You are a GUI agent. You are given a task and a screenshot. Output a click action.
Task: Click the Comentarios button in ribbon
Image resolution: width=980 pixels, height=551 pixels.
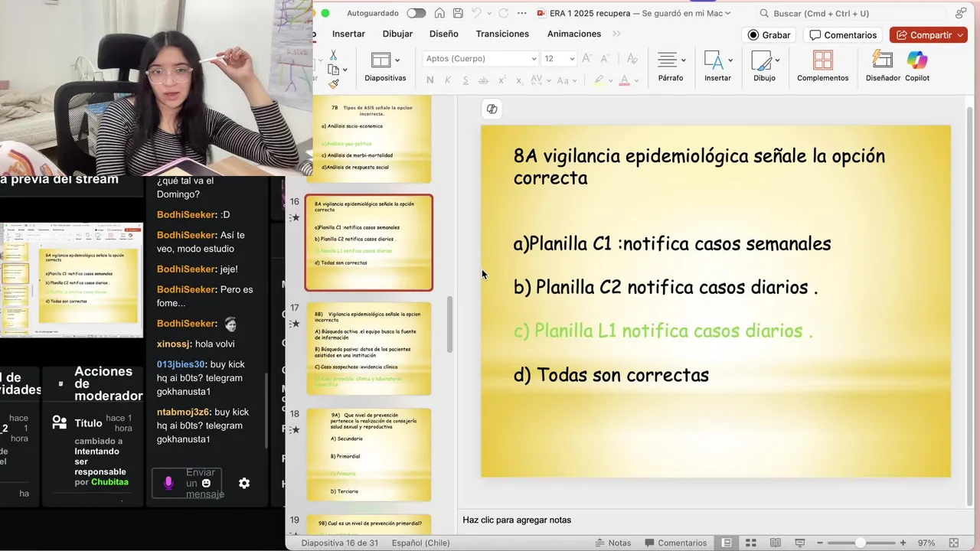(843, 35)
